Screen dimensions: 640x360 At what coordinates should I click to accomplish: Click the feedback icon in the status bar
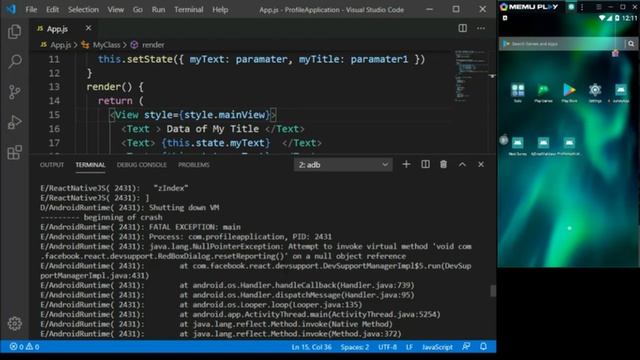click(466, 347)
